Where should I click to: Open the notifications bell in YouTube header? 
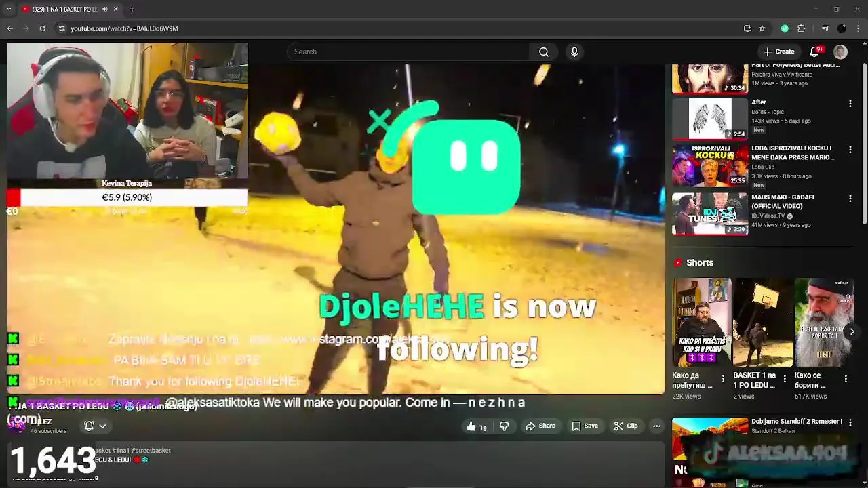point(814,52)
